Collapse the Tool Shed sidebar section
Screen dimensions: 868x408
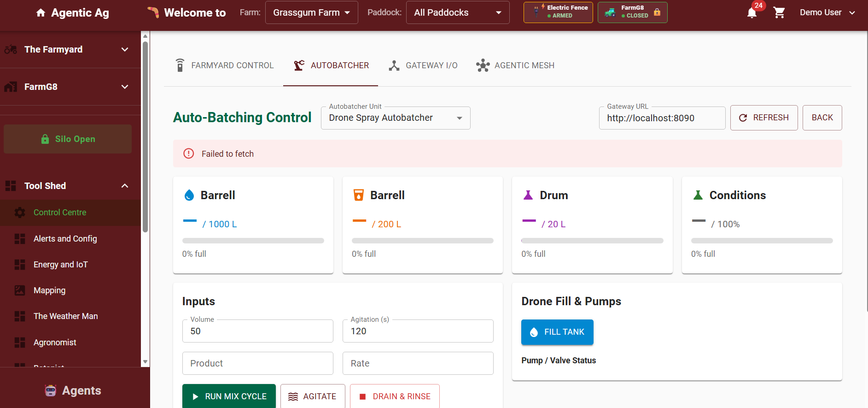point(70,186)
